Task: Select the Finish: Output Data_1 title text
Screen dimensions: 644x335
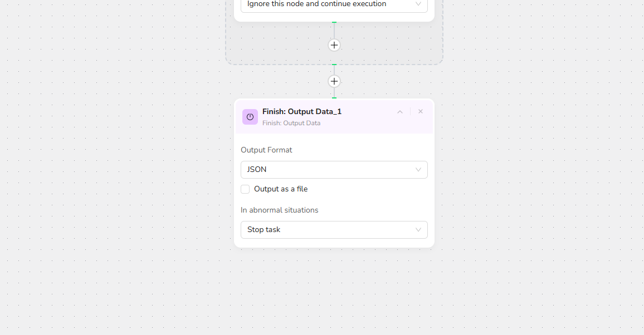Action: (302, 112)
